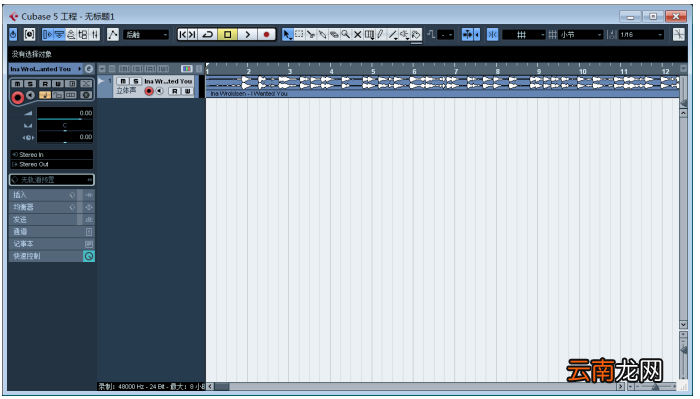Pick the Play speaker tool
This screenshot has height=399, width=700.
pyautogui.click(x=404, y=34)
